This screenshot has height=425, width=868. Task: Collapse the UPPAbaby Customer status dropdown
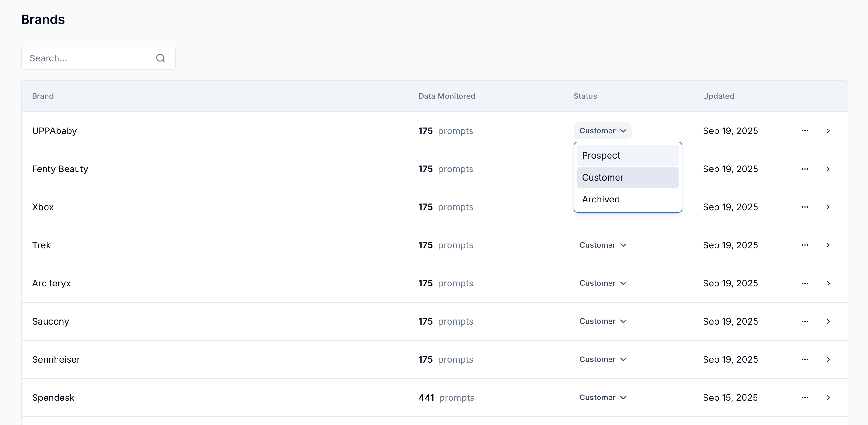click(602, 131)
